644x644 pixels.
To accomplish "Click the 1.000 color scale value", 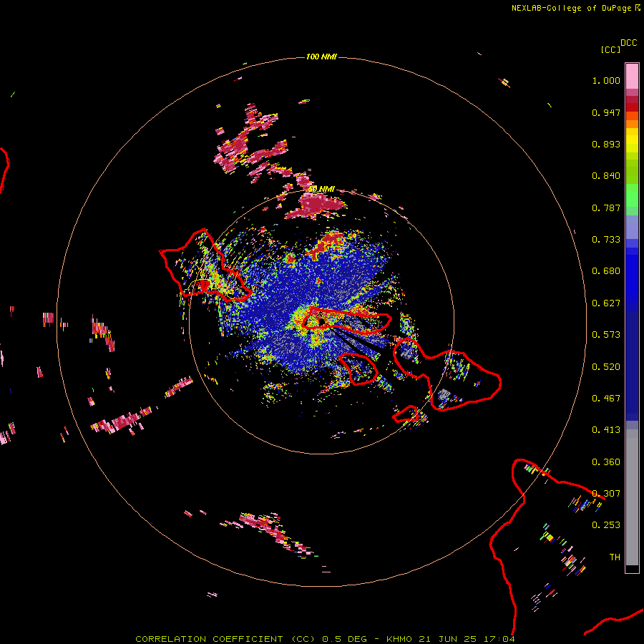I will [606, 80].
